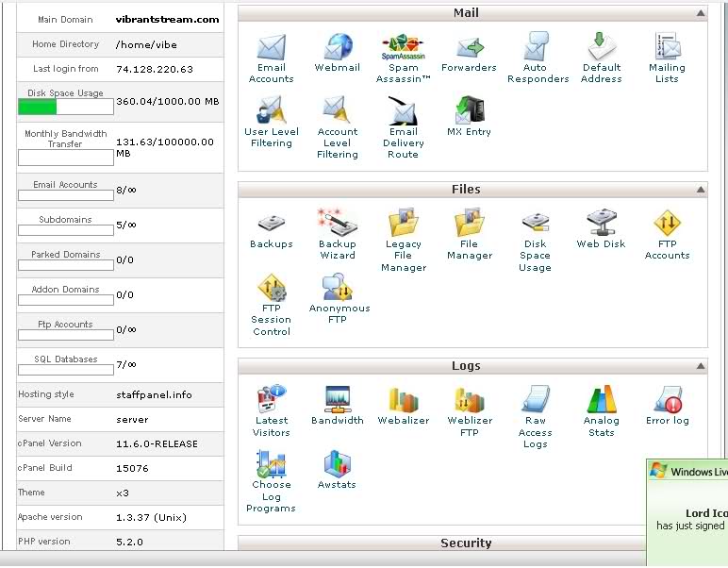Collapse the Mail section arrow
Viewport: 728px width, 568px height.
tap(700, 14)
